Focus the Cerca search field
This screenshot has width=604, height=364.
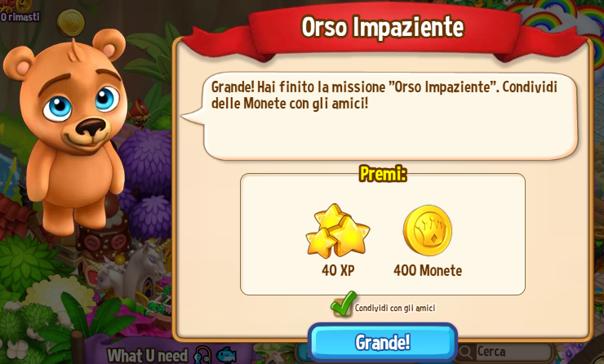coord(505,352)
